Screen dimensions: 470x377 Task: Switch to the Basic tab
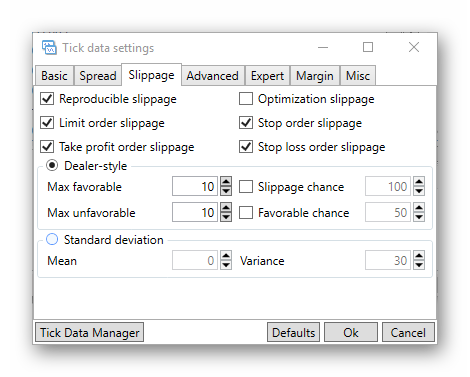pyautogui.click(x=54, y=76)
